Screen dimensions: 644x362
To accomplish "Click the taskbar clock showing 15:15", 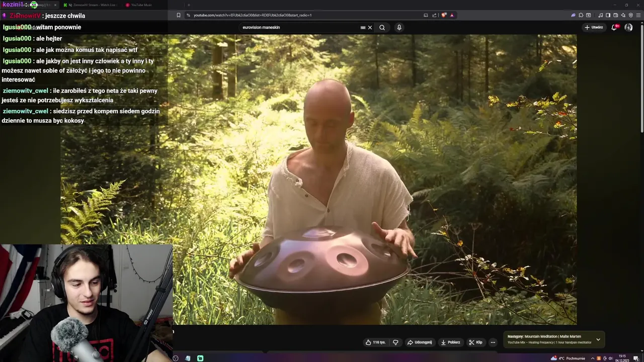I will click(x=623, y=358).
